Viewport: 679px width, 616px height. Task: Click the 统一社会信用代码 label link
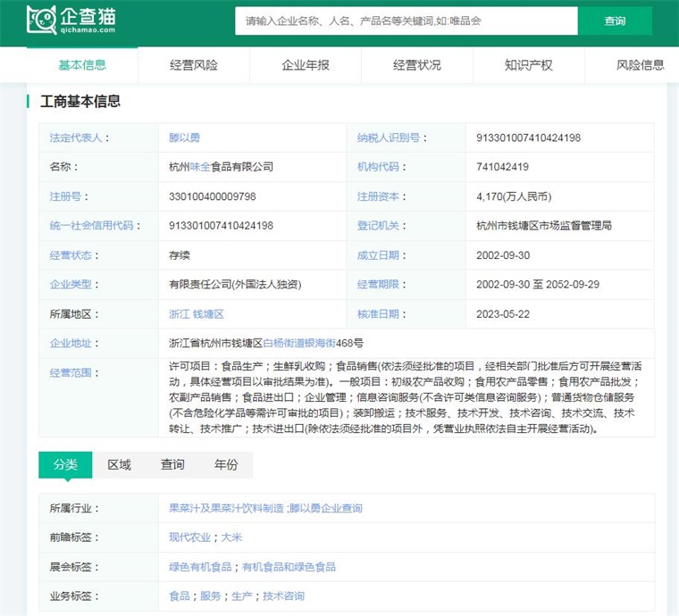91,225
